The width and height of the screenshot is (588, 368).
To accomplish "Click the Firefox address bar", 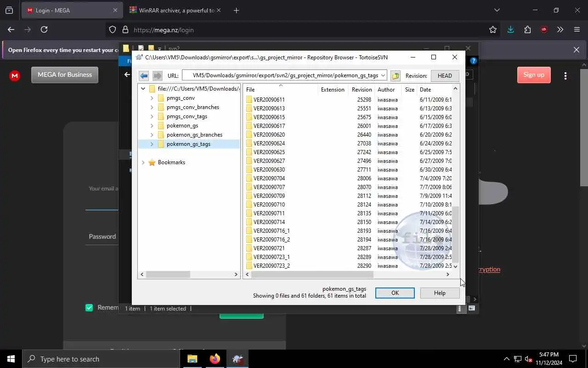I will (x=303, y=30).
